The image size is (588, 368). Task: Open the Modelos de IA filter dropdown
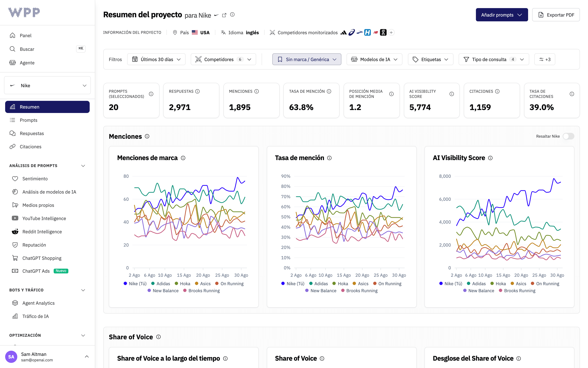pos(374,59)
